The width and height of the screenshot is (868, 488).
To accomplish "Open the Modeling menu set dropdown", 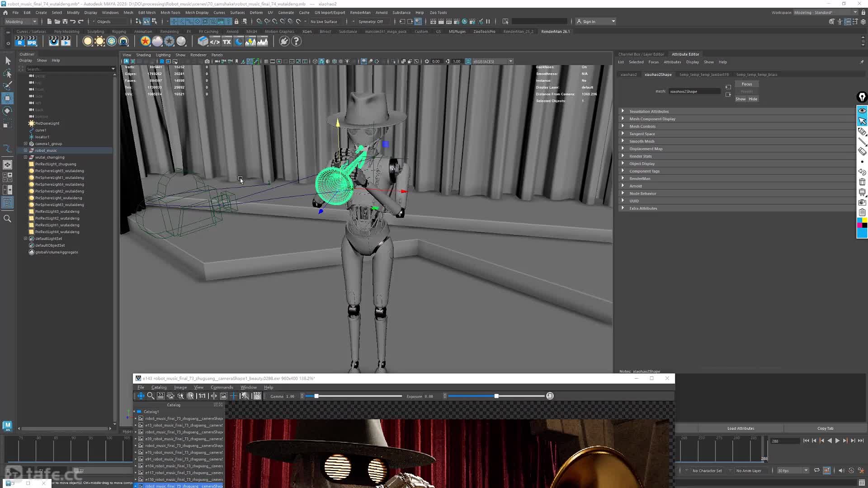I will 21,22.
